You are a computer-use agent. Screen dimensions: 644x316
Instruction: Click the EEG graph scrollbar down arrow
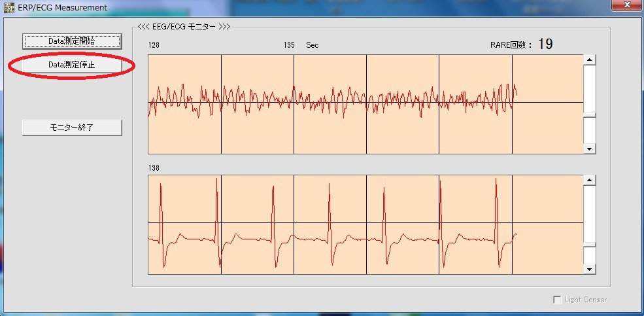tap(590, 149)
